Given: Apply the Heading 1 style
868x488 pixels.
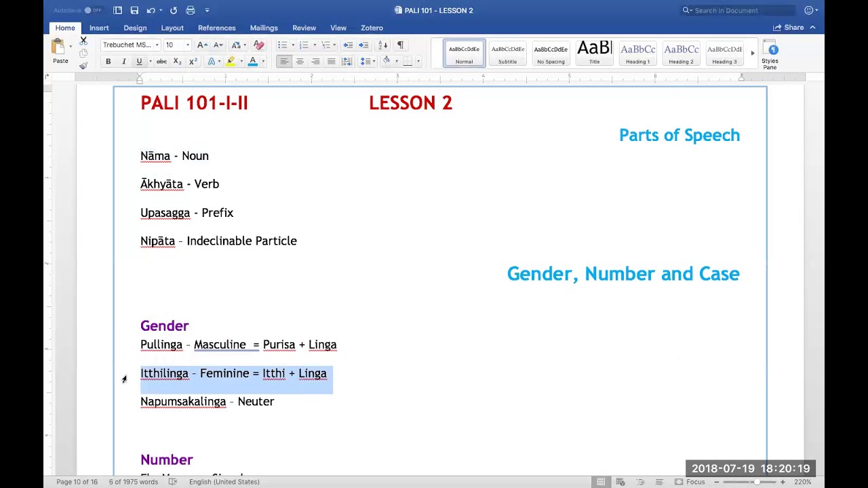Looking at the screenshot, I should pyautogui.click(x=637, y=53).
